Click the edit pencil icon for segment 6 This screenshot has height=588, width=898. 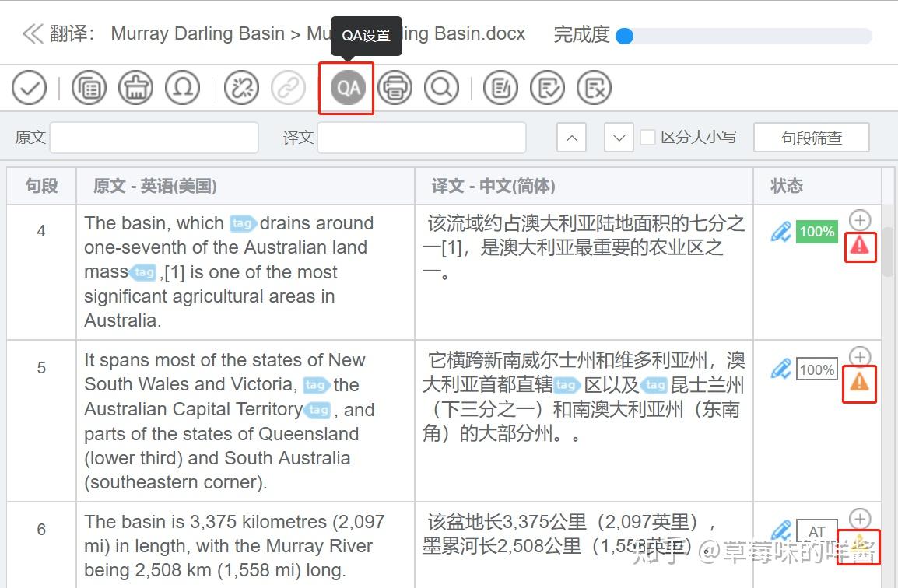coord(780,530)
